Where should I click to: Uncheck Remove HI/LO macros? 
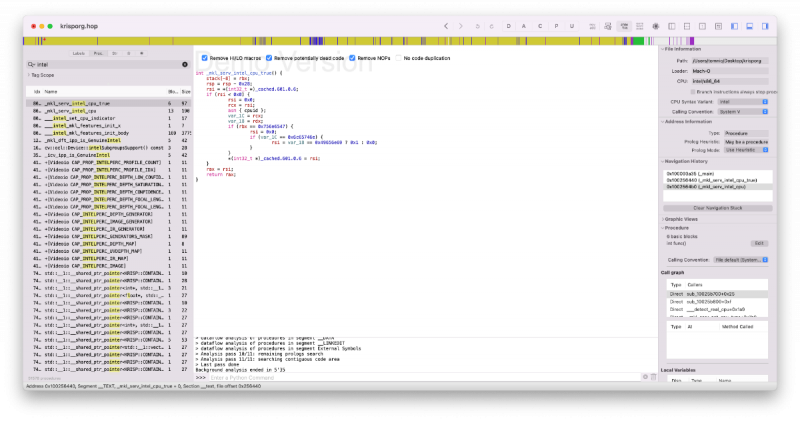pos(205,58)
